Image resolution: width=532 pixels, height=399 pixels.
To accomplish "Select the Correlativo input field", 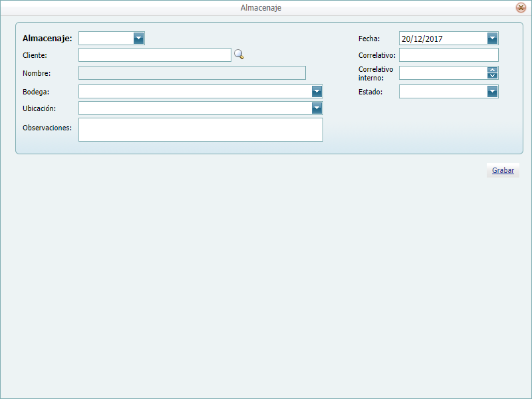I will 448,55.
